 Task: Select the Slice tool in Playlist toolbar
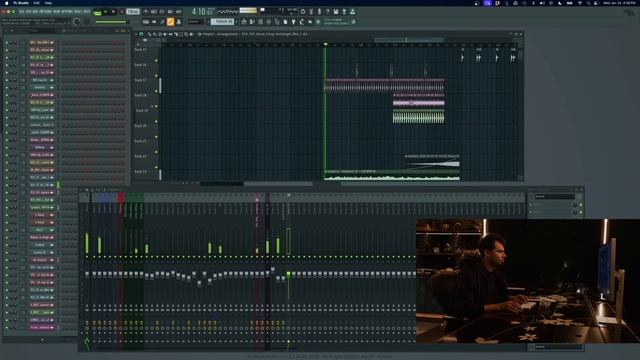[x=176, y=34]
